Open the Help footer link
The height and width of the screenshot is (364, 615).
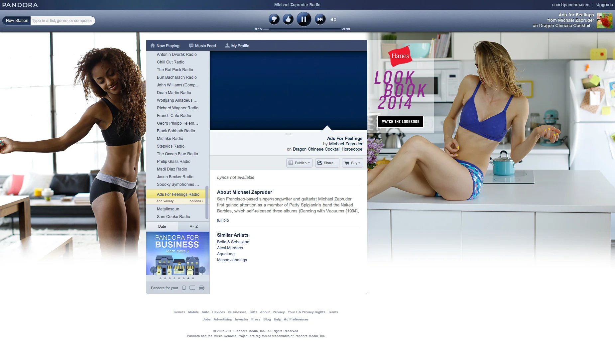(x=277, y=319)
